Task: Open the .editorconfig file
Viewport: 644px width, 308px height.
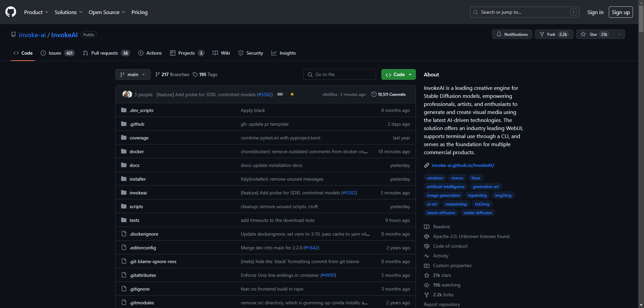Action: coord(143,248)
